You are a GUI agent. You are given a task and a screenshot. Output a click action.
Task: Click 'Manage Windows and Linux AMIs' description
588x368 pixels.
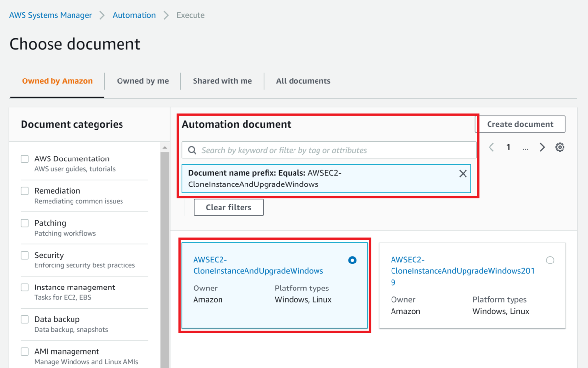pos(86,362)
